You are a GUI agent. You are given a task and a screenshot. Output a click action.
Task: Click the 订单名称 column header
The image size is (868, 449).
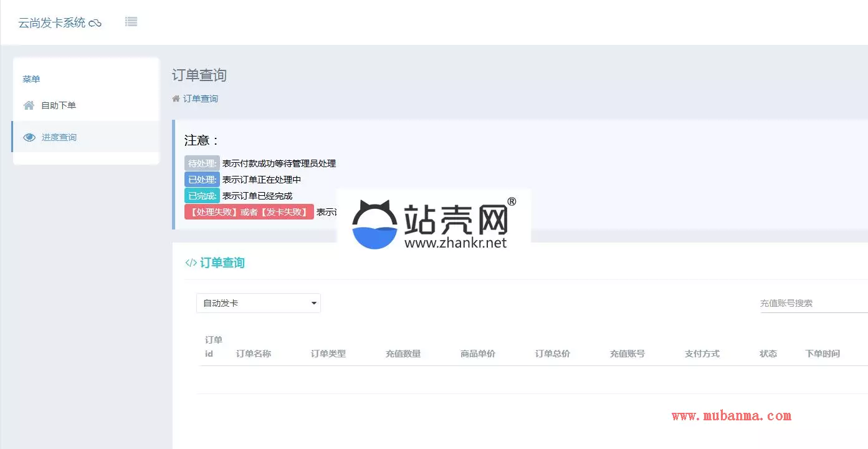254,354
